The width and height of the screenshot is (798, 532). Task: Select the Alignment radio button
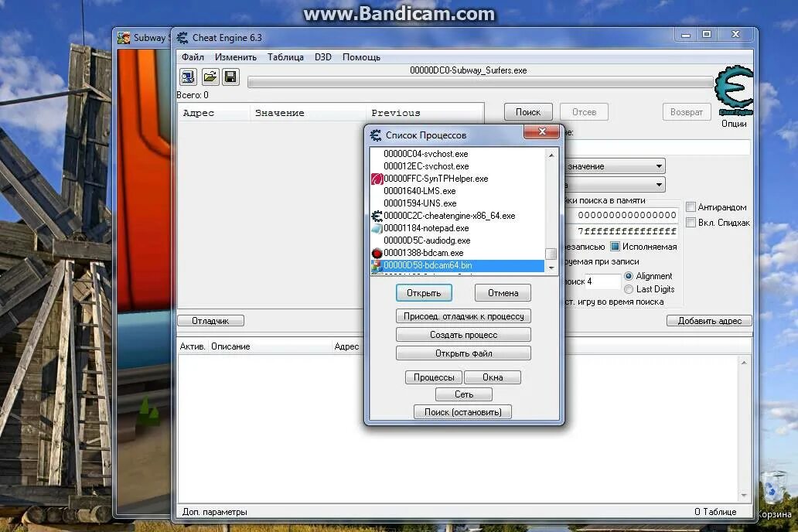(x=629, y=276)
